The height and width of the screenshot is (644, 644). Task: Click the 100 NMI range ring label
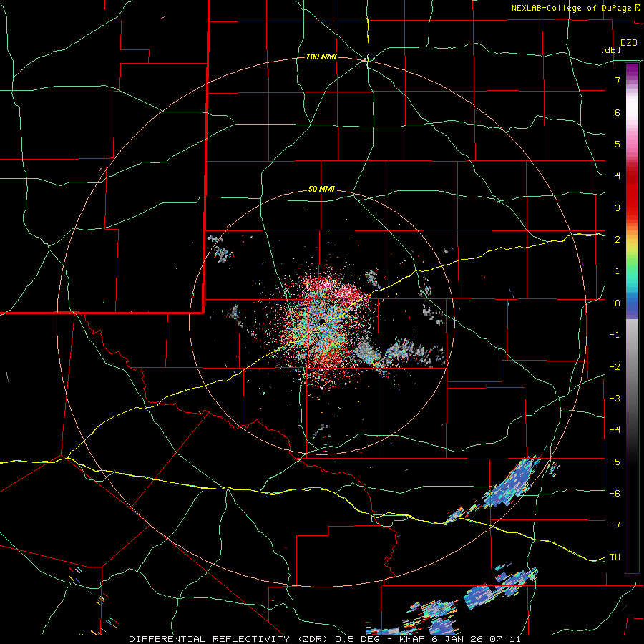(321, 57)
